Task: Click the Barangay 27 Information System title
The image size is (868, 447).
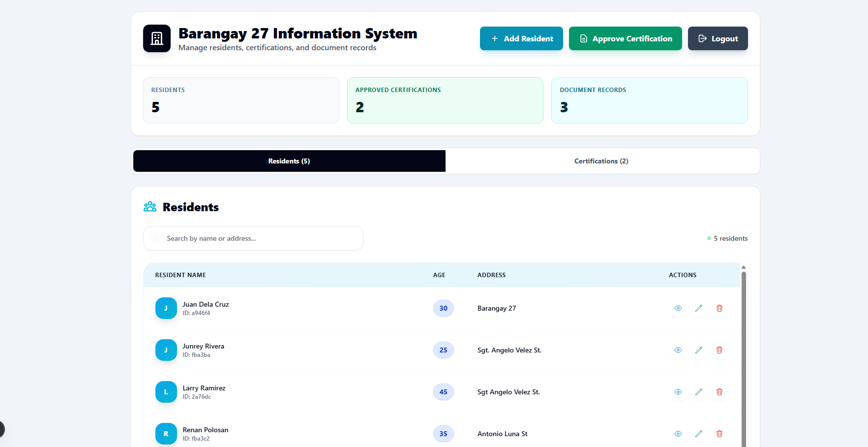Action: (298, 33)
